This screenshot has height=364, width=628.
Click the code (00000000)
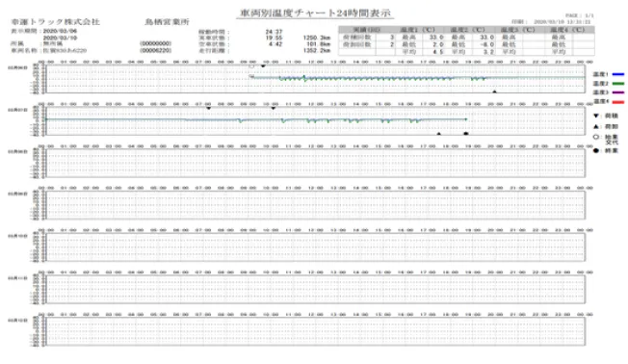click(x=156, y=43)
